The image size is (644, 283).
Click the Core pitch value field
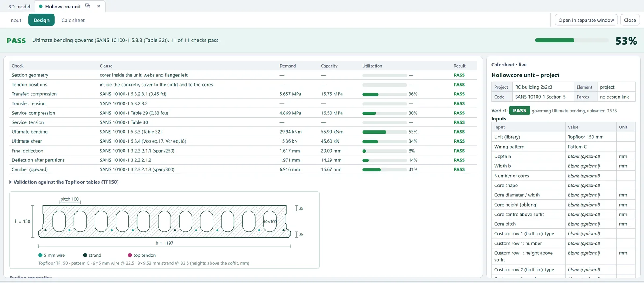tap(590, 224)
